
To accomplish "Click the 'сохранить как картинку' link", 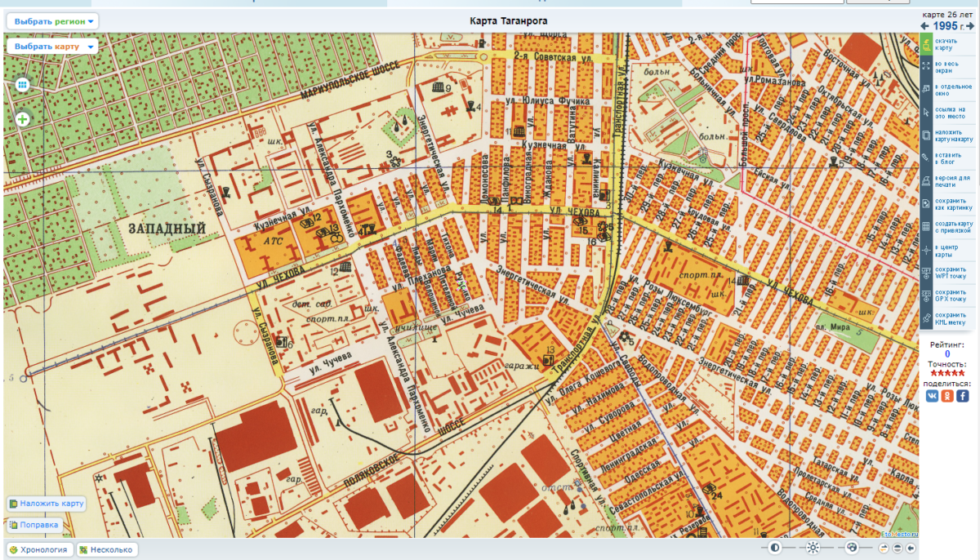I will pyautogui.click(x=953, y=204).
